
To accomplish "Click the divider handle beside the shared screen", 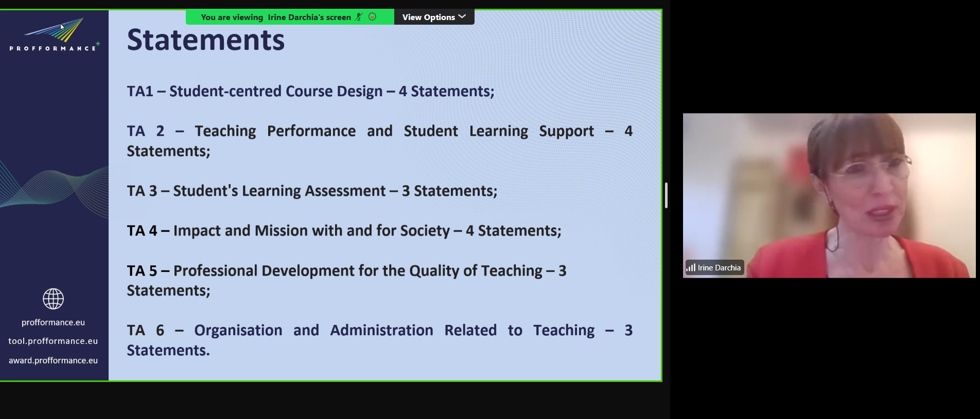I will [666, 195].
